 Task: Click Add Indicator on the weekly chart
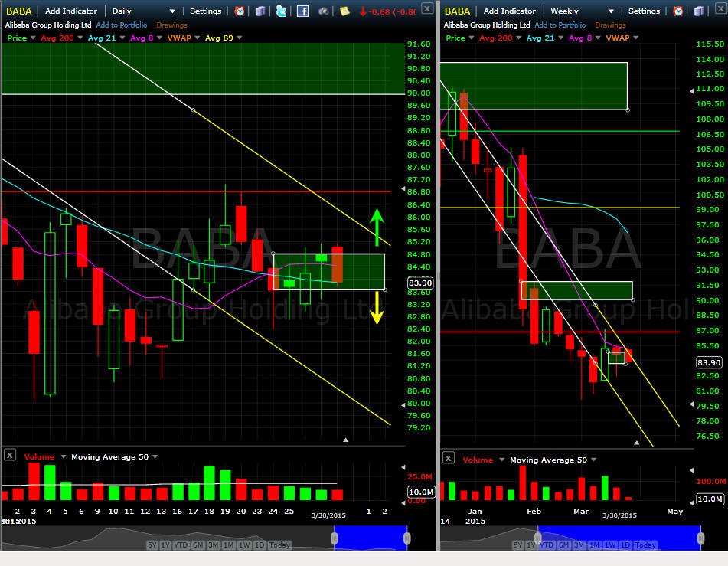[x=509, y=11]
